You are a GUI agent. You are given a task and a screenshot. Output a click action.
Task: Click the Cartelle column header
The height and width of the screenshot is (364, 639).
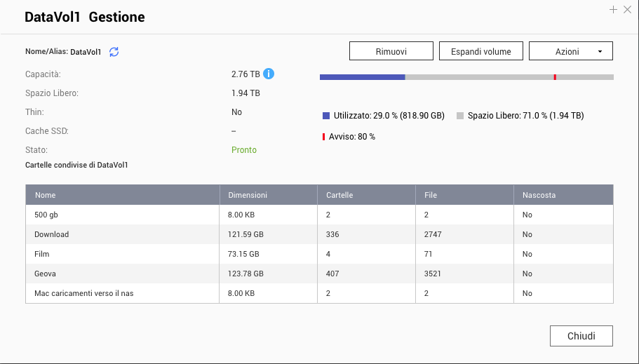(x=339, y=195)
